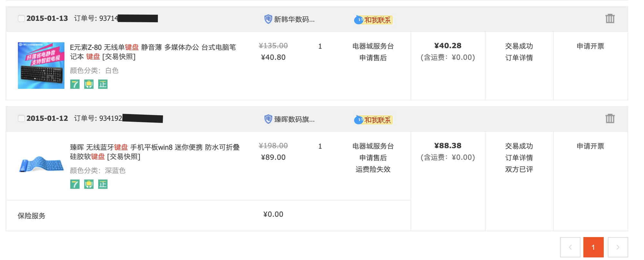The width and height of the screenshot is (644, 260).
Task: Click the consumer protection badge on E元素 keyboard
Action: pyautogui.click(x=89, y=84)
